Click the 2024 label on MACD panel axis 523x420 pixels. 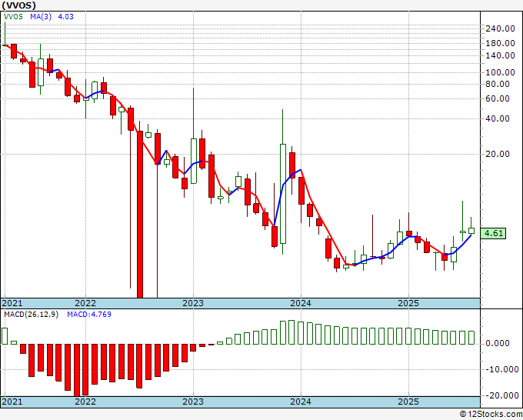pos(301,402)
